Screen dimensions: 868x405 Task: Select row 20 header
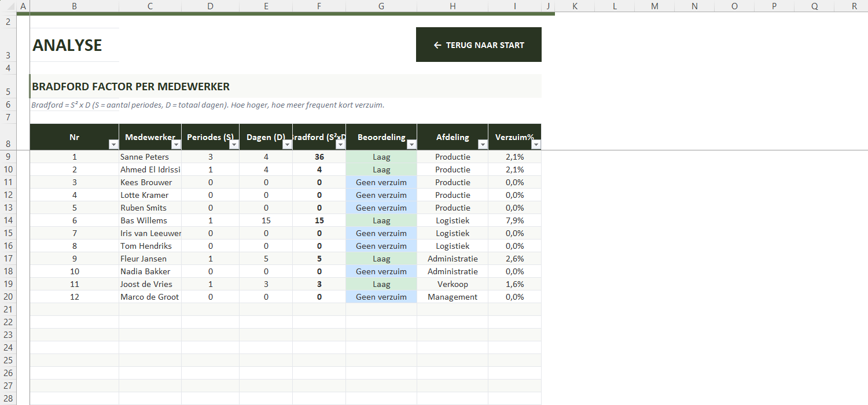pyautogui.click(x=8, y=297)
